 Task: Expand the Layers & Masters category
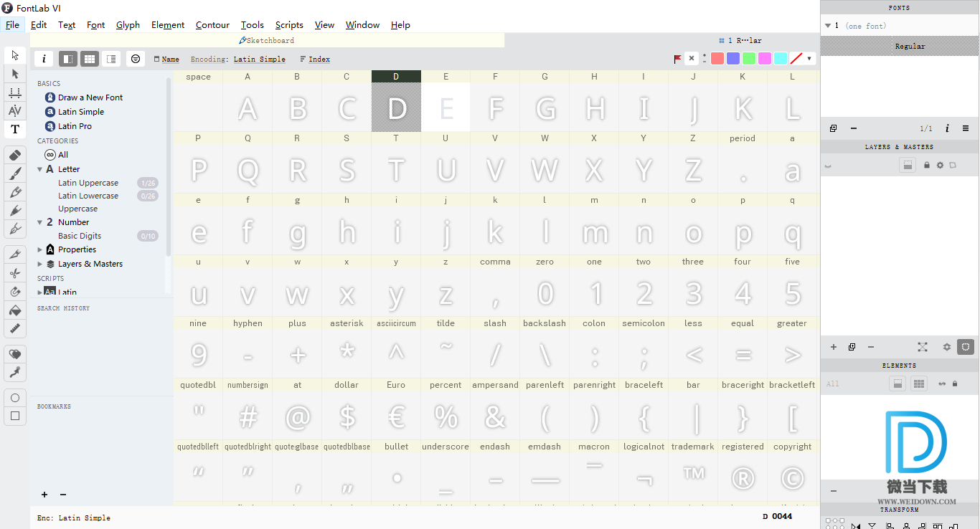40,264
